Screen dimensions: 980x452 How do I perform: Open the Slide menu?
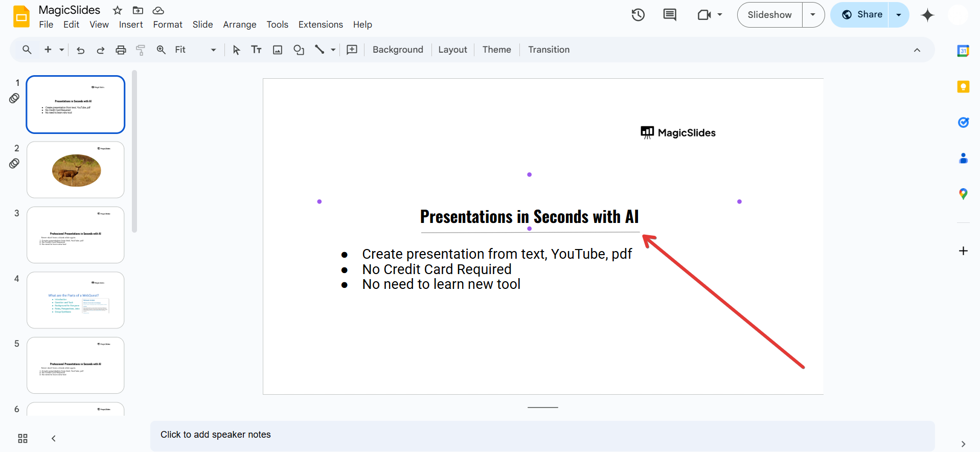pos(202,25)
